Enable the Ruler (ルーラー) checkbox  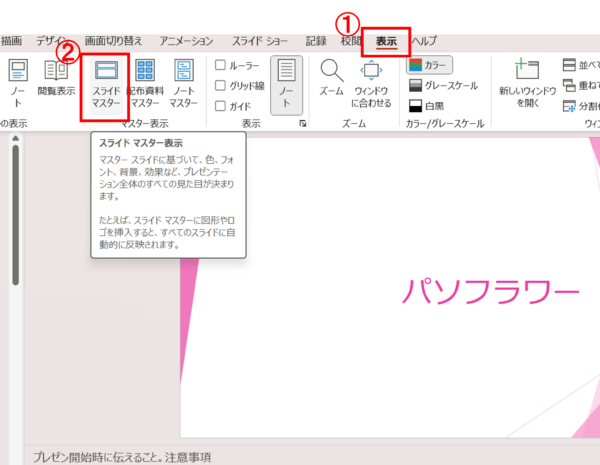point(221,65)
